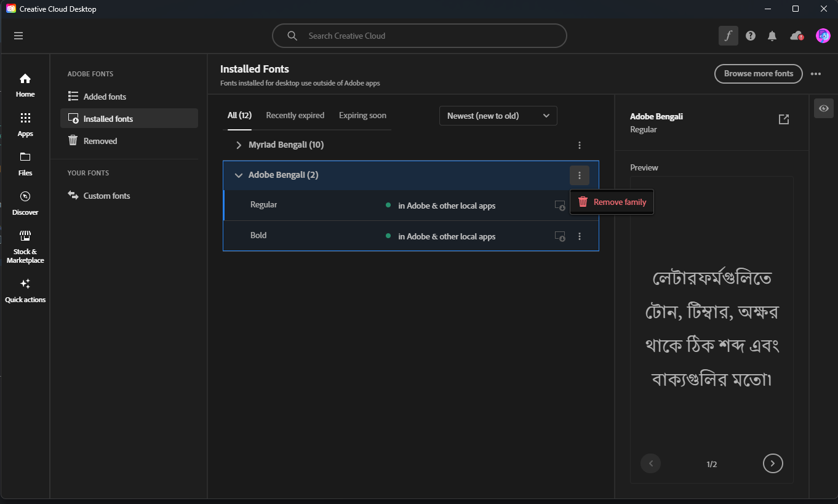Open more options next to Browse more fonts
Image resolution: width=838 pixels, height=504 pixels.
click(816, 74)
